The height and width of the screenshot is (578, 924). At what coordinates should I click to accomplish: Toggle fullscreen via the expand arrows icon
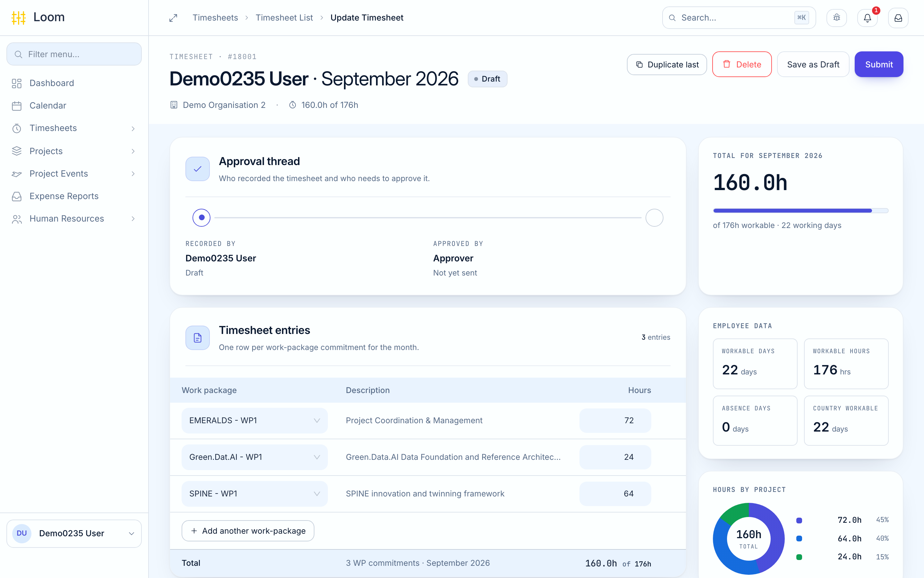click(173, 18)
